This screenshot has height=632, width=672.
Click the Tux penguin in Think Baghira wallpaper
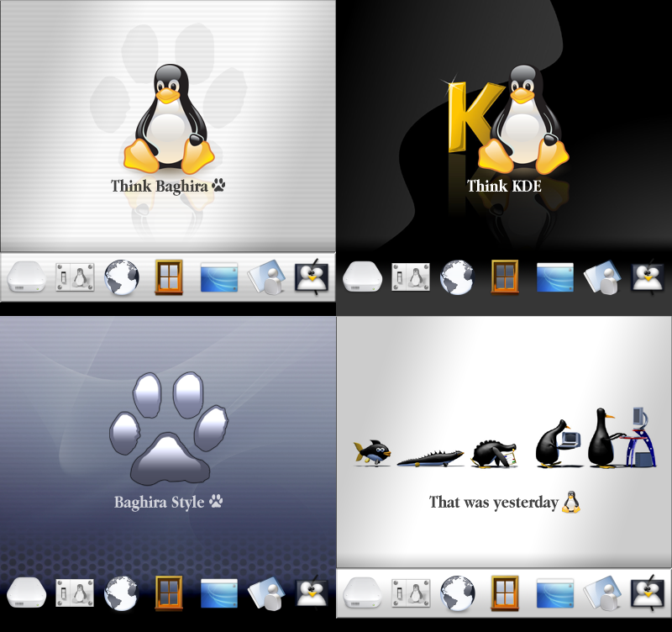[x=169, y=118]
